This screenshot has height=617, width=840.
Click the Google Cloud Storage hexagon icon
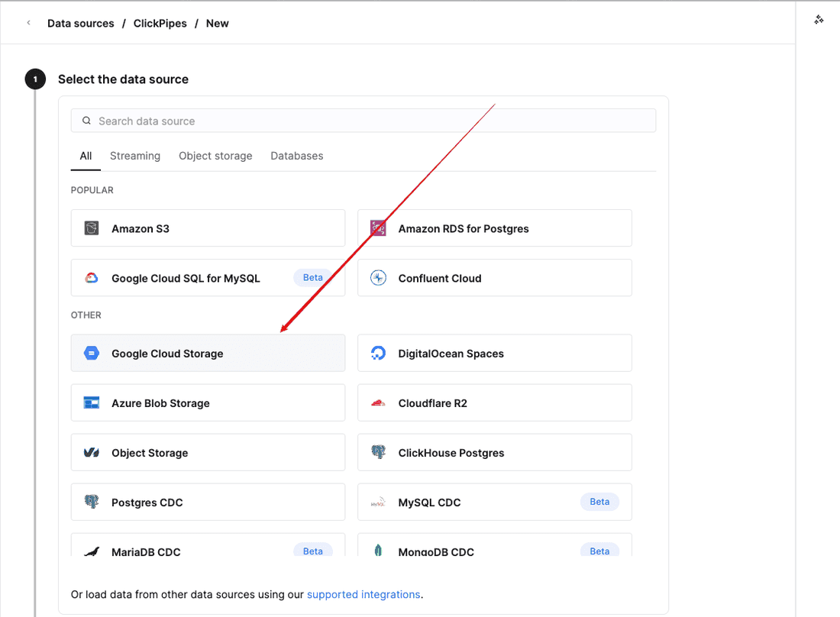92,354
